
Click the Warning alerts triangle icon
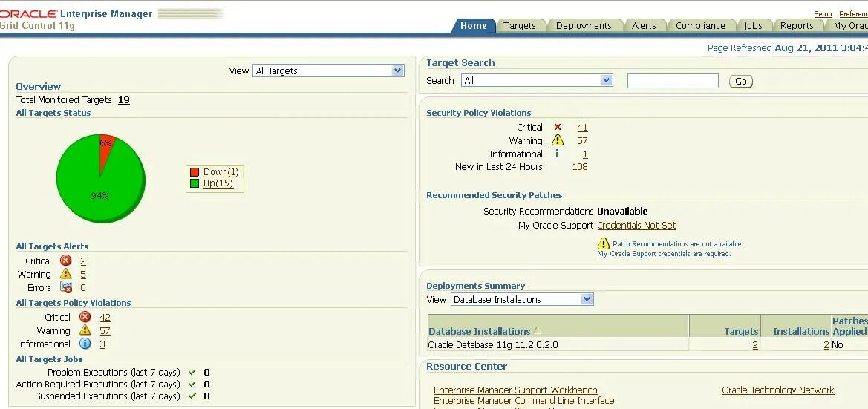click(x=66, y=274)
